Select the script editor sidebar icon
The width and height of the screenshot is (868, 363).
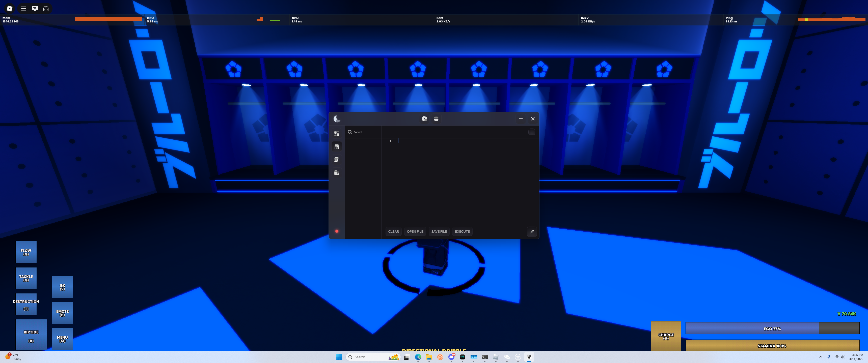(337, 146)
